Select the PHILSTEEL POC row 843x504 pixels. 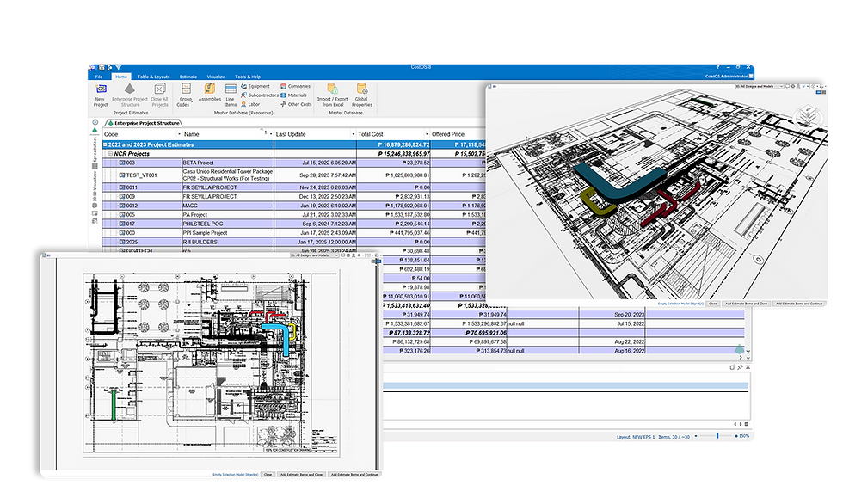tap(293, 224)
